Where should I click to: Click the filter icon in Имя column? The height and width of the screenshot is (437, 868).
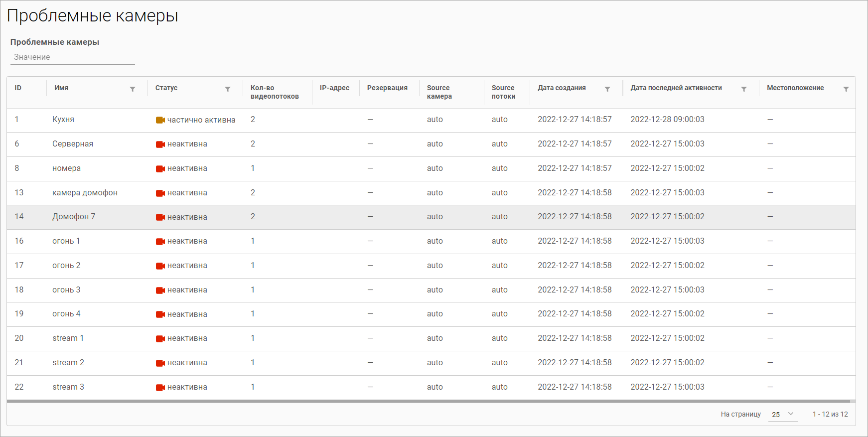pyautogui.click(x=133, y=89)
